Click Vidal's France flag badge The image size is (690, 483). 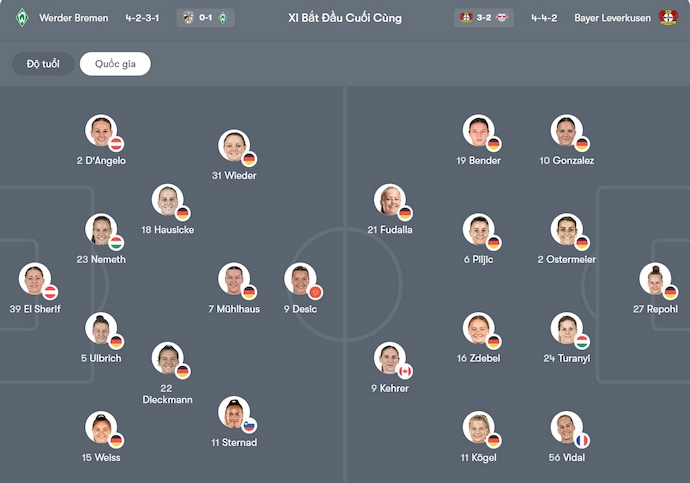[x=582, y=440]
